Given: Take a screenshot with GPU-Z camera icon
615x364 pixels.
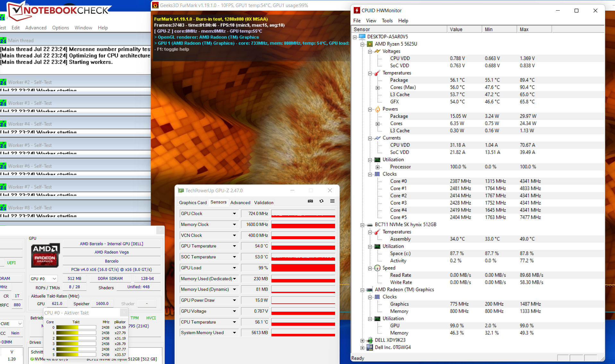Looking at the screenshot, I should coord(310,201).
